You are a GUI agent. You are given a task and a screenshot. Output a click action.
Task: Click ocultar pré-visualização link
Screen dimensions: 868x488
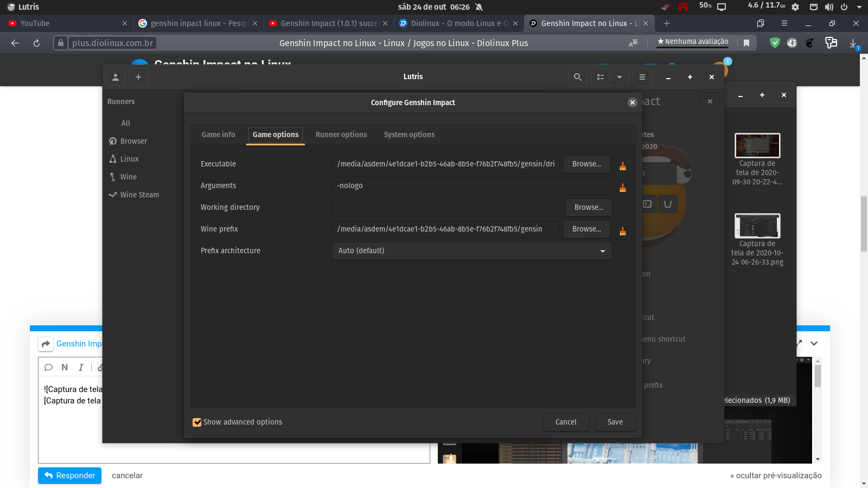776,476
